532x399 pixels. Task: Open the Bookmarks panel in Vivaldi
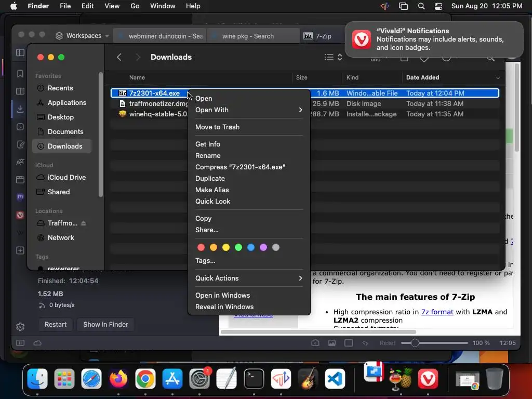click(x=20, y=74)
